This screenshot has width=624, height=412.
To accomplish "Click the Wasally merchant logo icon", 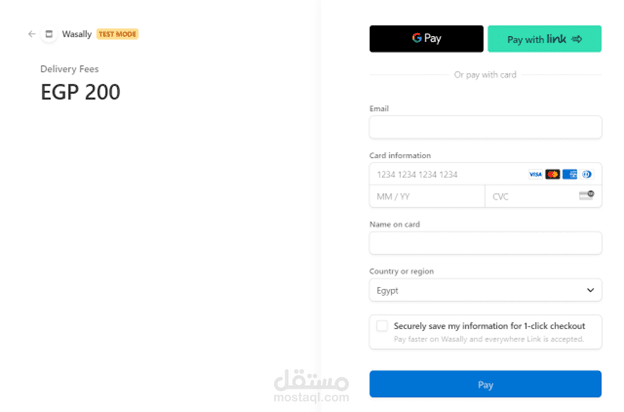I will pos(49,34).
